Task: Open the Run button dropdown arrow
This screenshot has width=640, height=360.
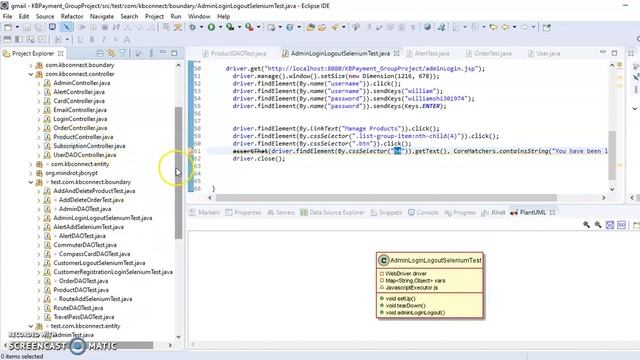Action: click(x=220, y=27)
